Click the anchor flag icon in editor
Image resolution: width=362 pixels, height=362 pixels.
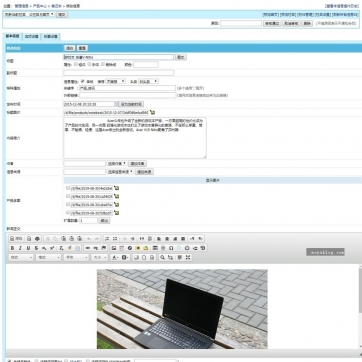pos(104,248)
